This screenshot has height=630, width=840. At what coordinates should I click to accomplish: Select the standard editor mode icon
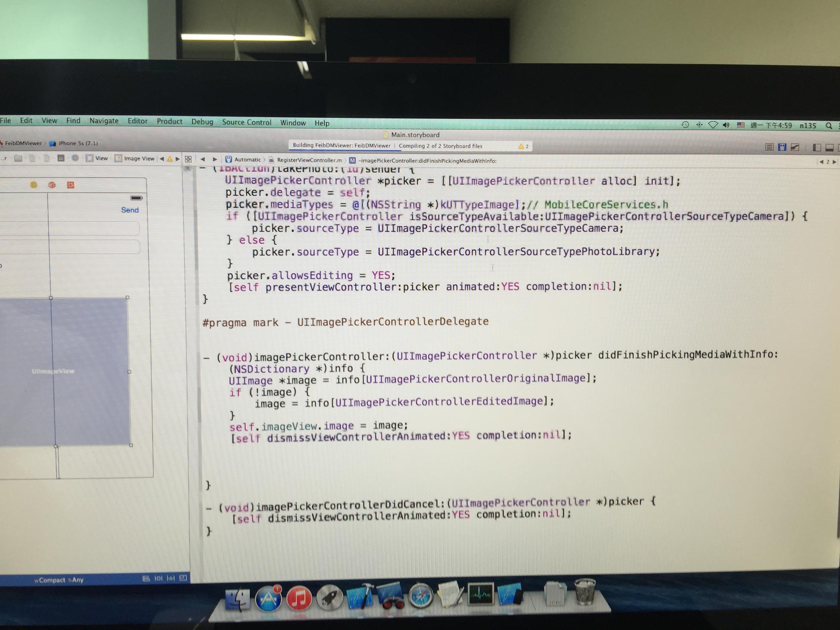click(769, 147)
